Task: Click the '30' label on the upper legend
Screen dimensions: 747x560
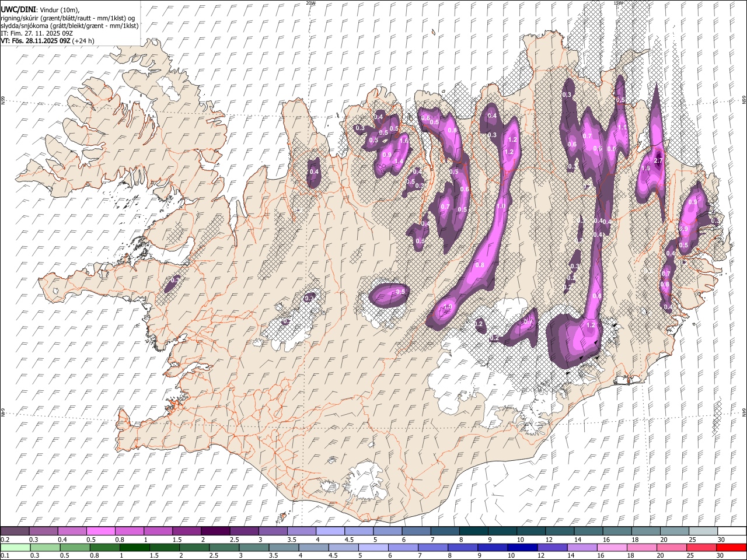Action: pos(721,540)
